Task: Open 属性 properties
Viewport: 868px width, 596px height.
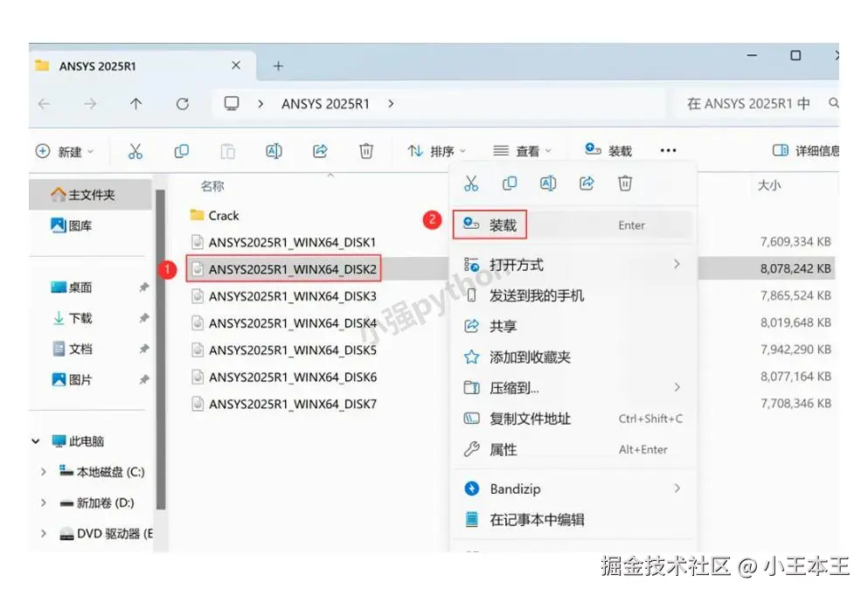Action: coord(573,449)
